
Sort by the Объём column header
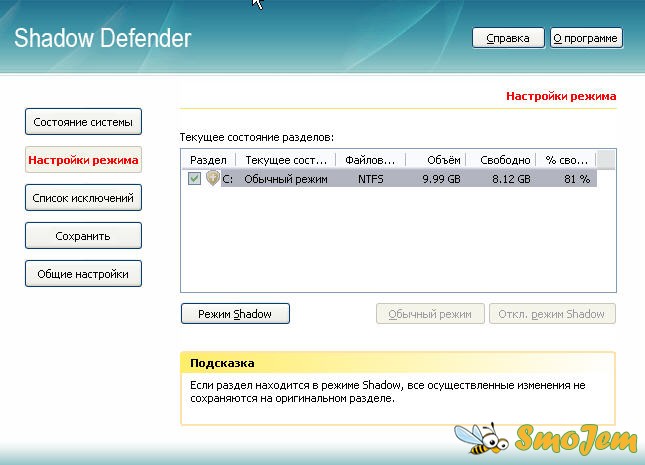pyautogui.click(x=436, y=160)
